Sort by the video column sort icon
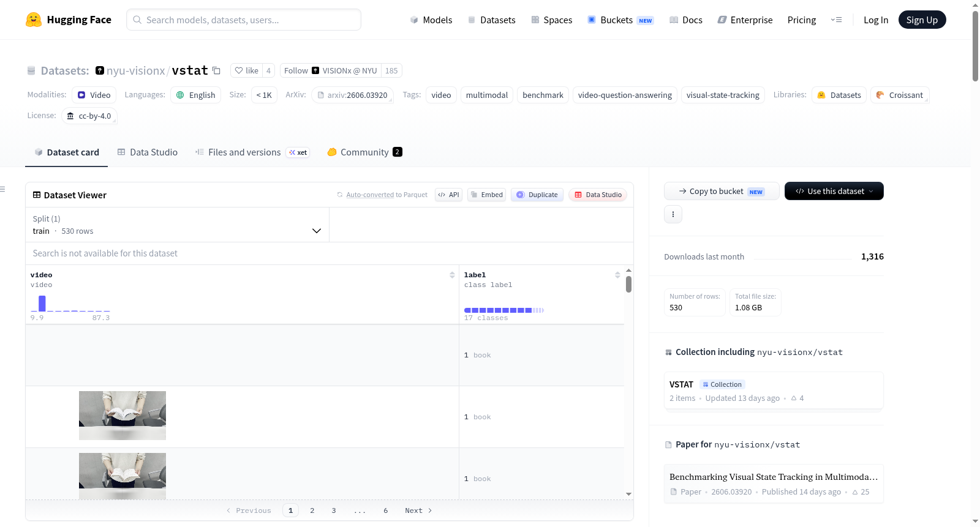This screenshot has width=980, height=527. (452, 275)
